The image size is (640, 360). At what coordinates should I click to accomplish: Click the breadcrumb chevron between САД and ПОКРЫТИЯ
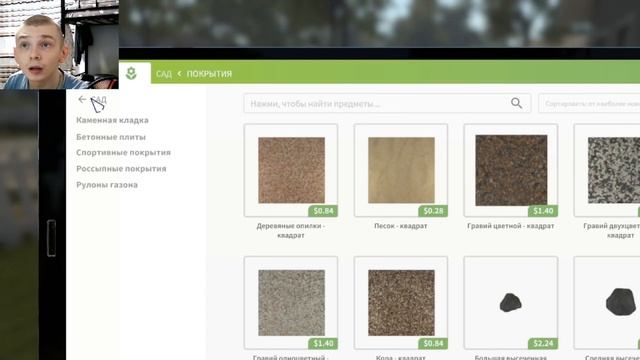pos(179,73)
